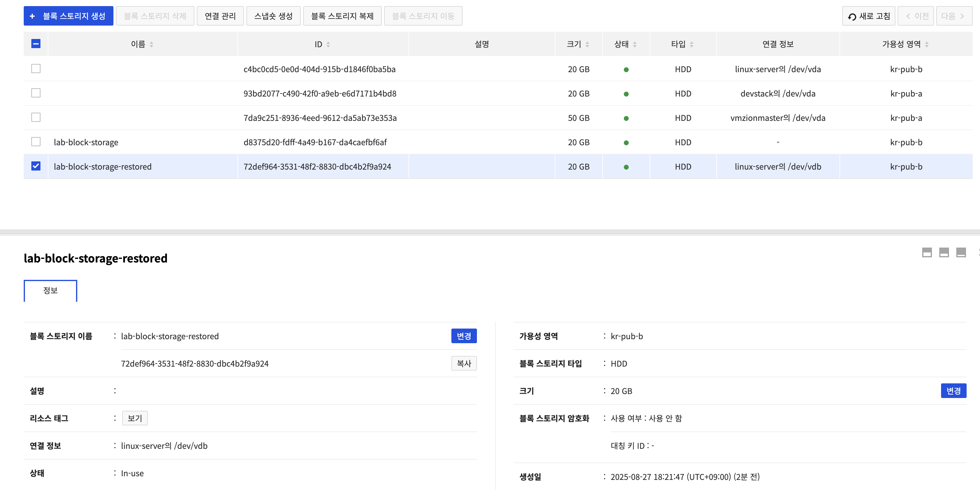Open 연결 관리 from the toolbar

tap(220, 16)
